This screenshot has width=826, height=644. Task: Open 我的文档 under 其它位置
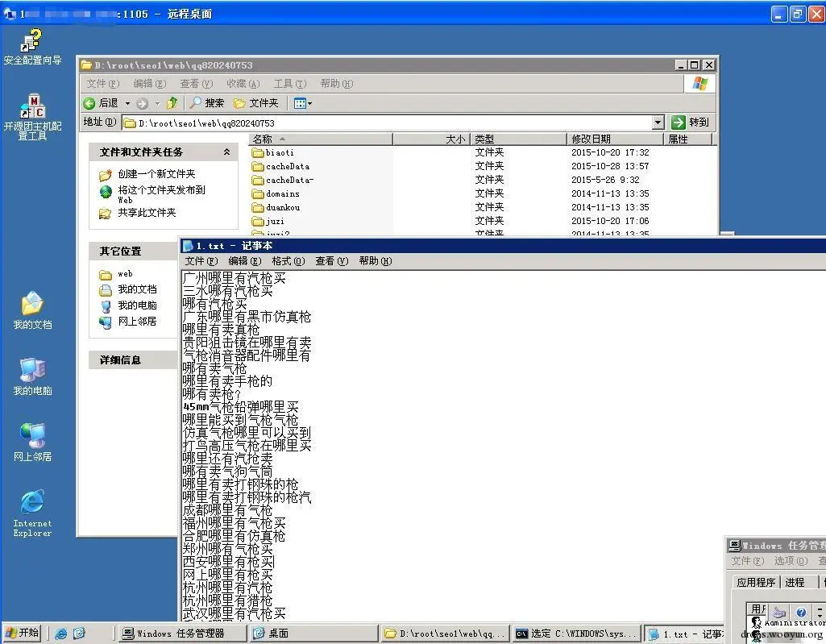tap(137, 289)
